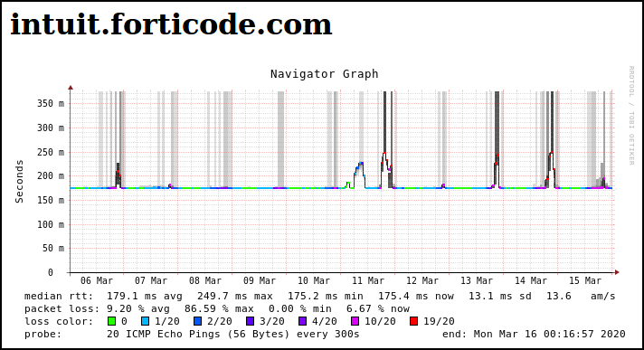Click the 11 Mar latency peak on graph
The image size is (644, 350).
tap(384, 153)
